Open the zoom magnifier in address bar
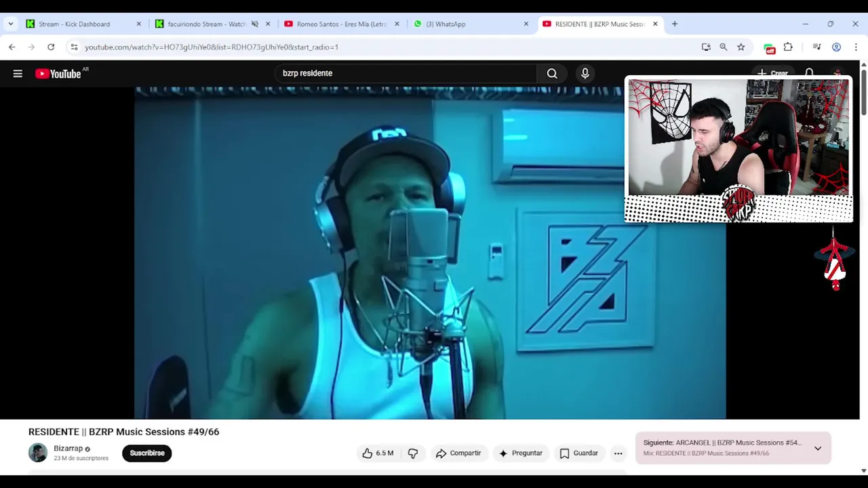This screenshot has width=868, height=488. pyautogui.click(x=724, y=47)
